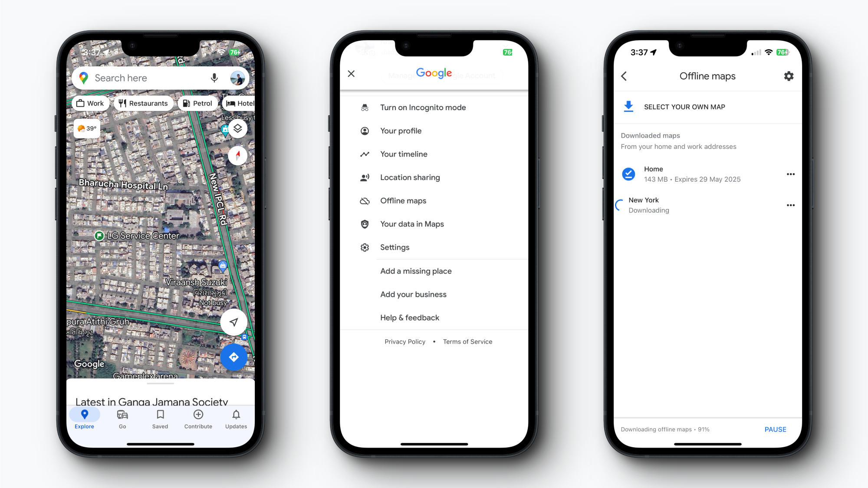This screenshot has height=488, width=868.
Task: Close the Google side menu with X
Action: 351,73
